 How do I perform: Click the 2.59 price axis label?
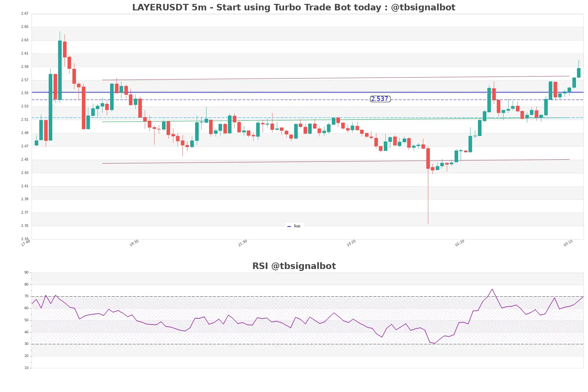coord(25,67)
